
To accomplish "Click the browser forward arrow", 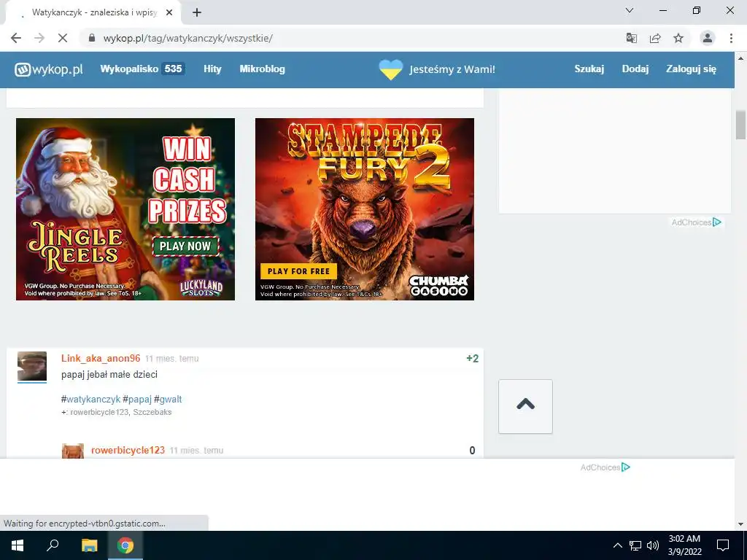I will [x=39, y=38].
